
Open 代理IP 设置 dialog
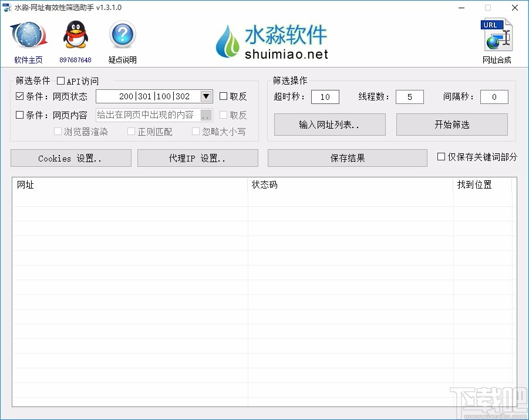pos(197,157)
